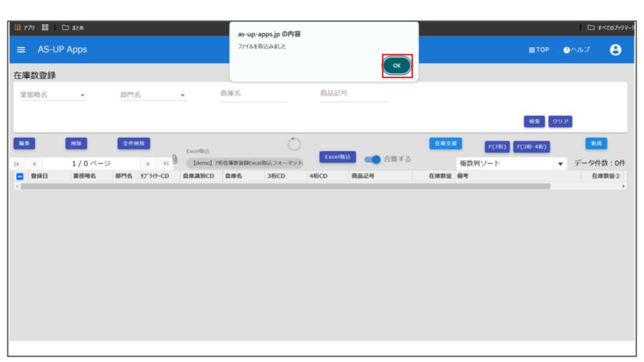Toggle the 合算する switch
Image resolution: width=644 pixels, height=362 pixels.
[x=372, y=160]
